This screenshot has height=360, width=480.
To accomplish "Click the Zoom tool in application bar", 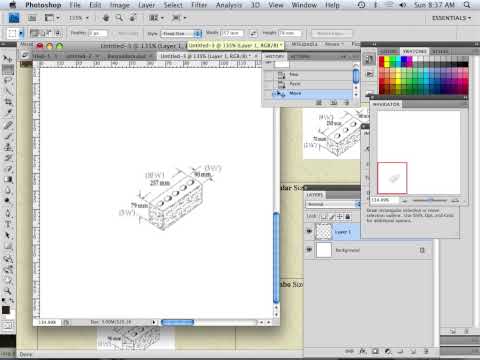I will pyautogui.click(x=119, y=18).
